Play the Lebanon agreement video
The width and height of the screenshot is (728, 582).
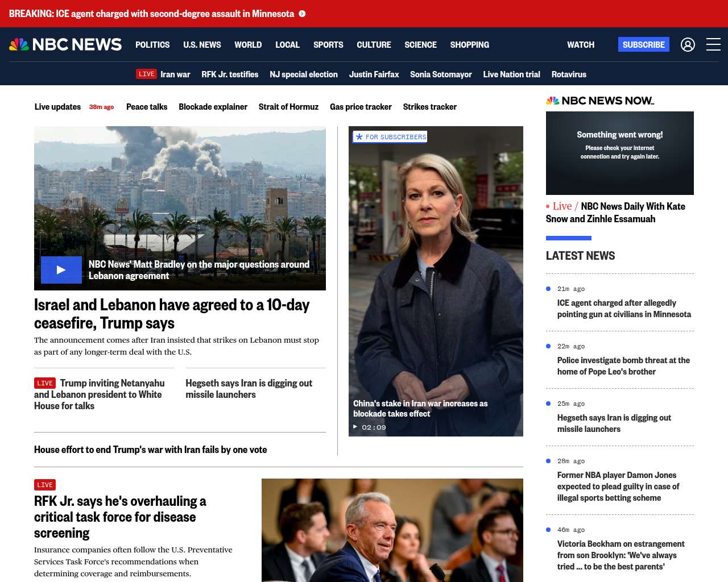61,270
